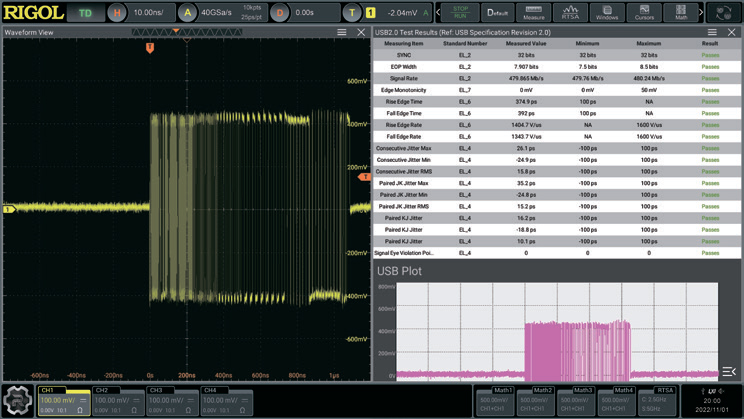The width and height of the screenshot is (744, 419).
Task: Select the EOP Width measurement row
Action: 557,67
